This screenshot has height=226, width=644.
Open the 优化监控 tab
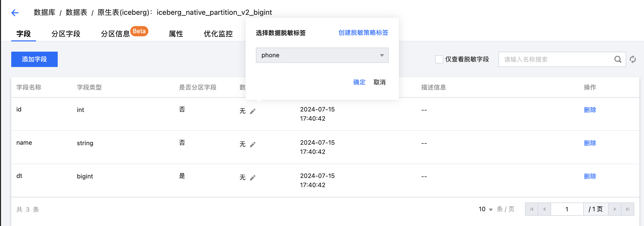pos(218,34)
